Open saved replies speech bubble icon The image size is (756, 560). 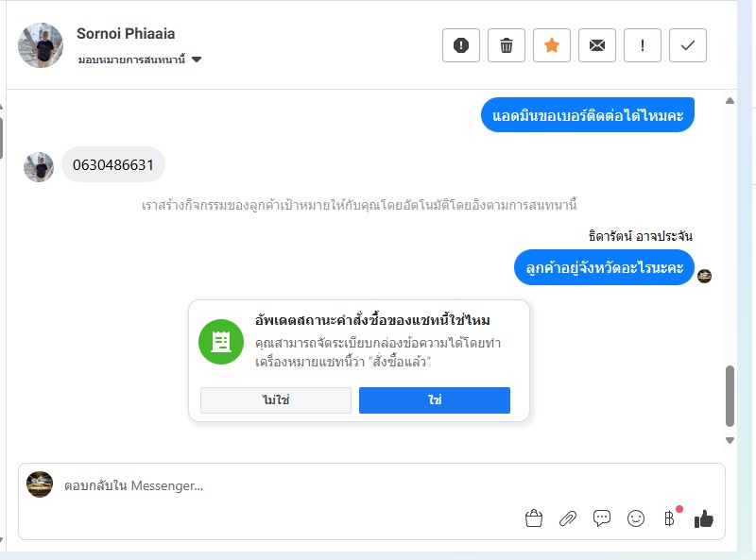602,518
